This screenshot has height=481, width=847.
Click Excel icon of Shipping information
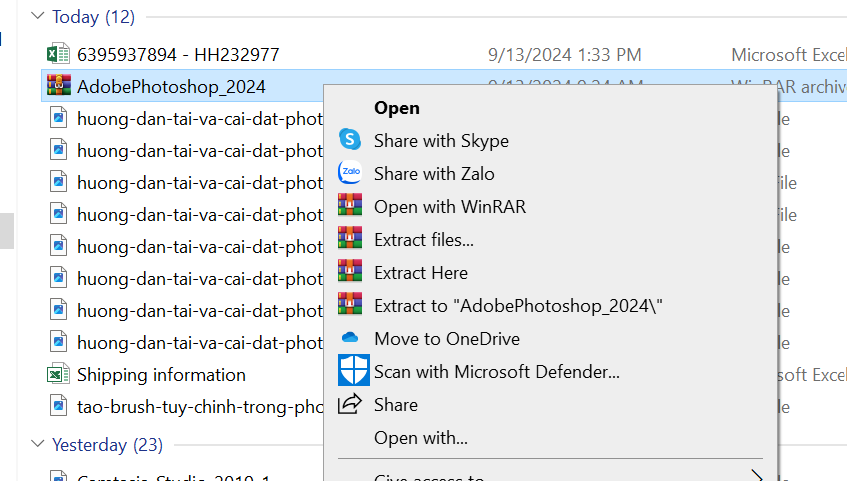(x=58, y=375)
